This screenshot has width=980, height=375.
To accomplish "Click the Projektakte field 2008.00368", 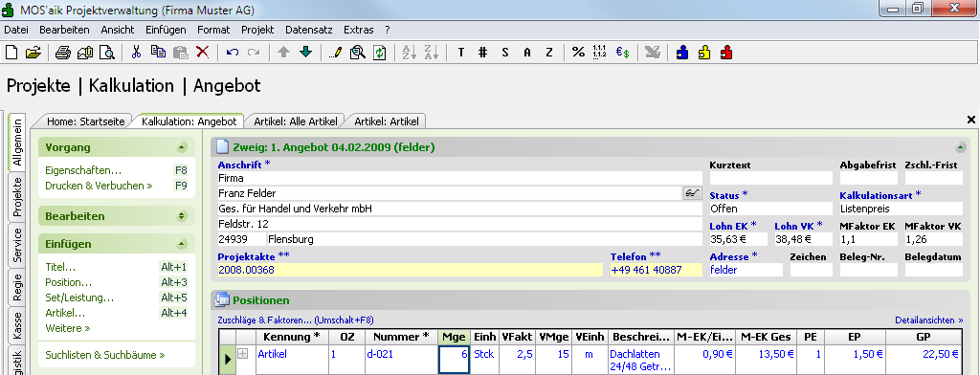I will click(410, 270).
